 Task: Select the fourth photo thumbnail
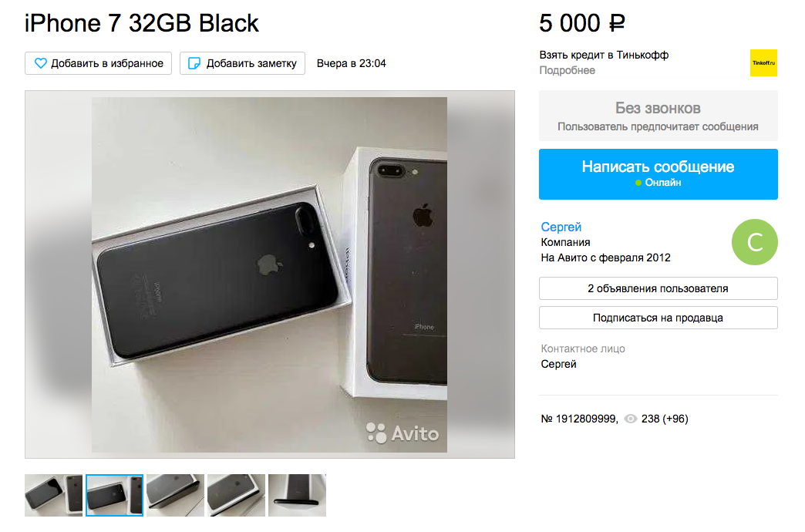coord(236,495)
